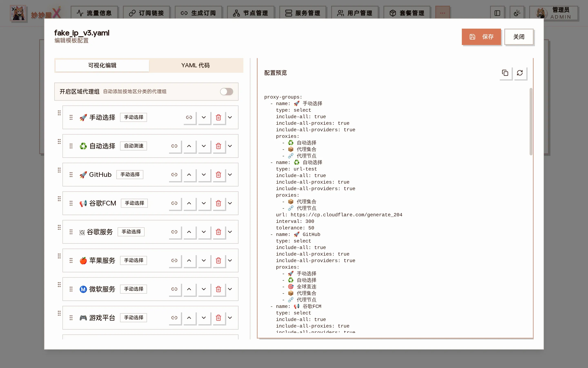The image size is (588, 368).
Task: Click the 手动选择 tag on the GitHub row
Action: coord(130,175)
